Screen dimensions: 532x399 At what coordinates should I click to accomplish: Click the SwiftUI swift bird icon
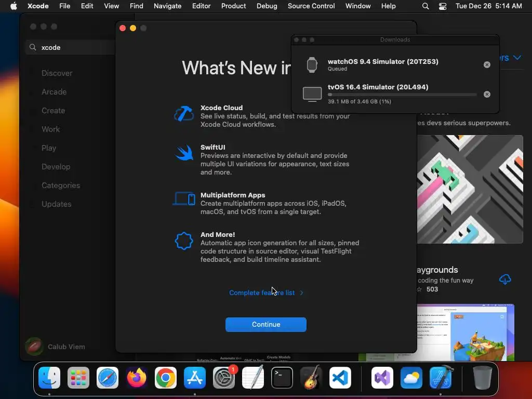[184, 153]
